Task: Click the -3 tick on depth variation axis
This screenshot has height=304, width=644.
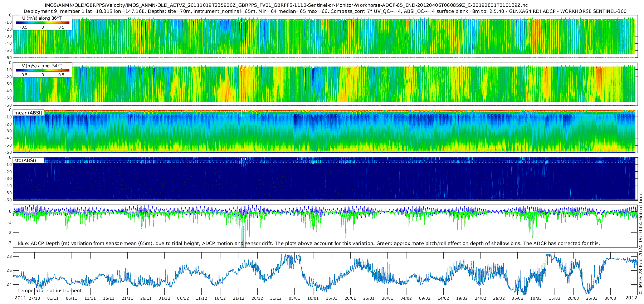Action: coord(10,243)
